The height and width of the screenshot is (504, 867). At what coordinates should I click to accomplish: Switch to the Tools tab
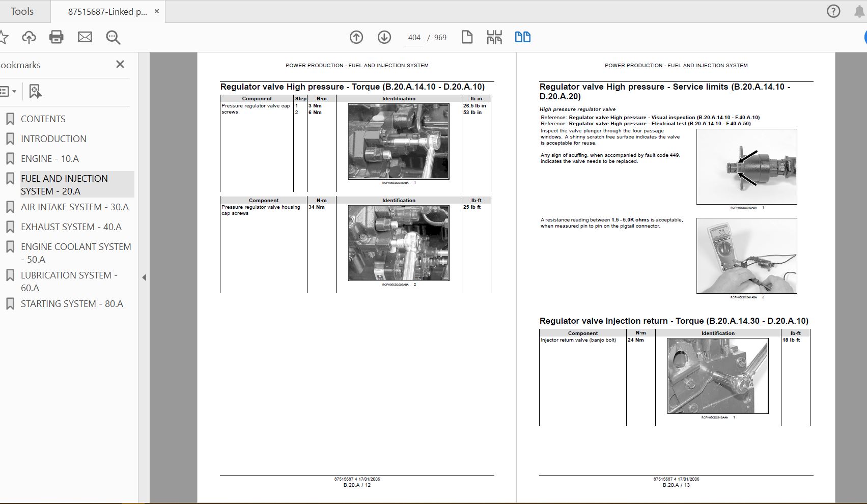tap(22, 11)
